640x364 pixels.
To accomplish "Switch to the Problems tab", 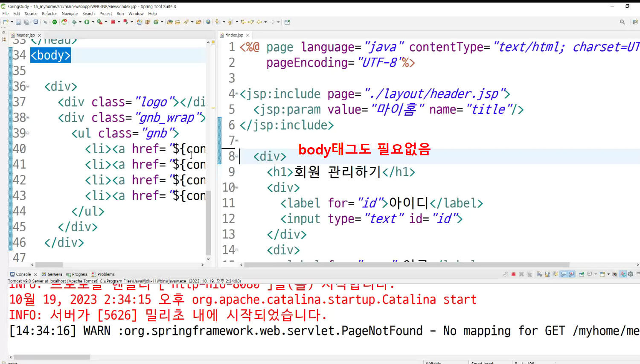I will pyautogui.click(x=103, y=274).
